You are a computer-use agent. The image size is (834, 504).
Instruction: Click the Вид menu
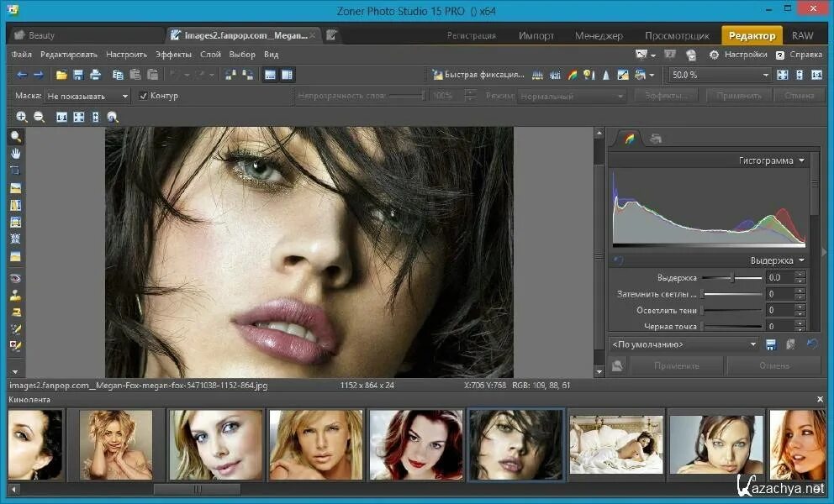pos(272,55)
